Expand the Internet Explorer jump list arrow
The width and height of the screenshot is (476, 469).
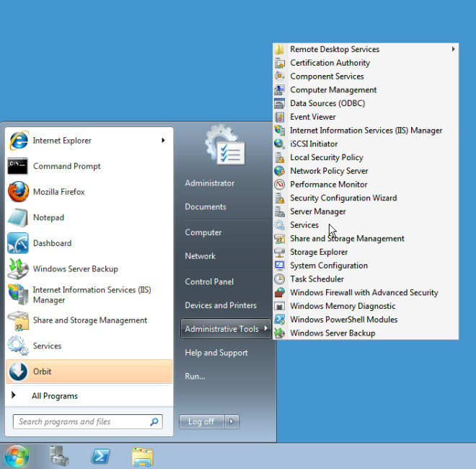163,140
